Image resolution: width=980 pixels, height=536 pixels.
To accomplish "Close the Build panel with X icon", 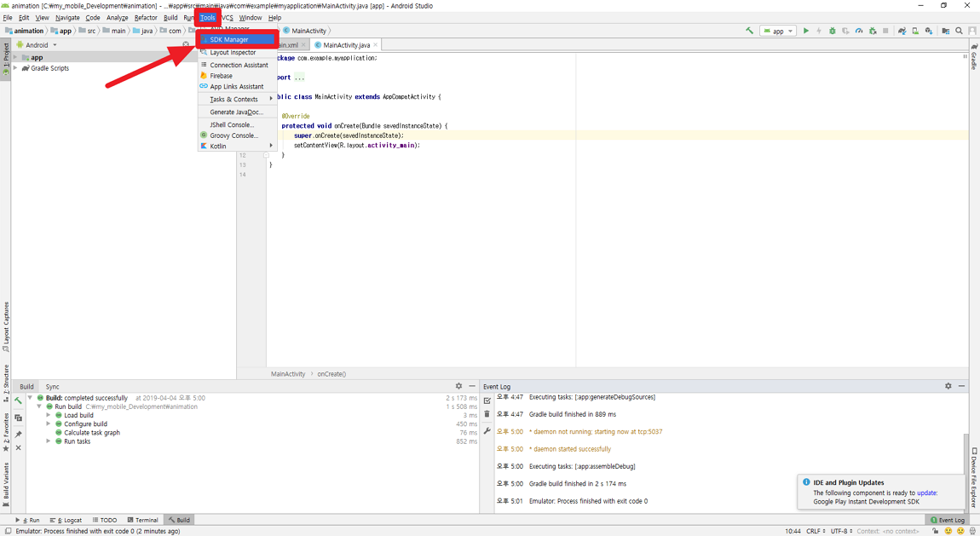I will [18, 448].
